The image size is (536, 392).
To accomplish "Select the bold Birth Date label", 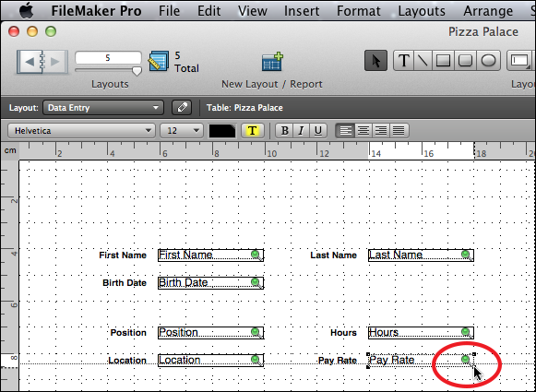I will tap(125, 283).
